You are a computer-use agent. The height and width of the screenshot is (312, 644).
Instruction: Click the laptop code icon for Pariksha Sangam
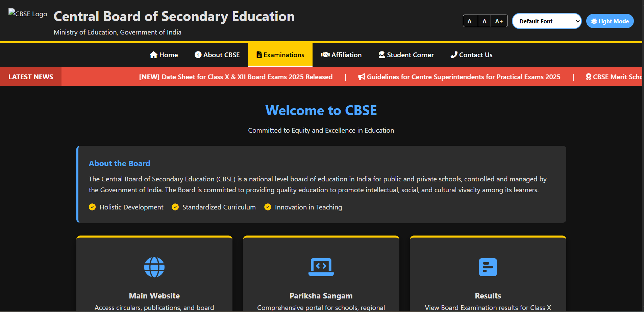click(x=321, y=267)
